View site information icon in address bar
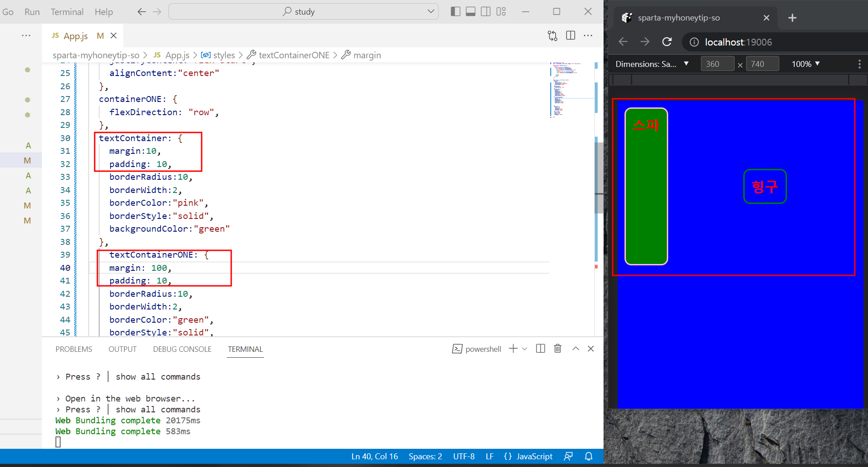 coord(694,42)
